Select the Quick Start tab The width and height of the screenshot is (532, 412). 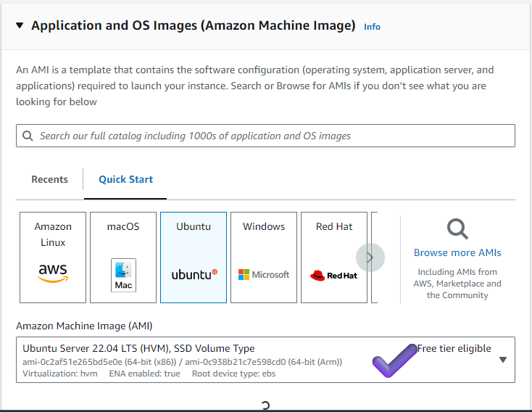[125, 179]
